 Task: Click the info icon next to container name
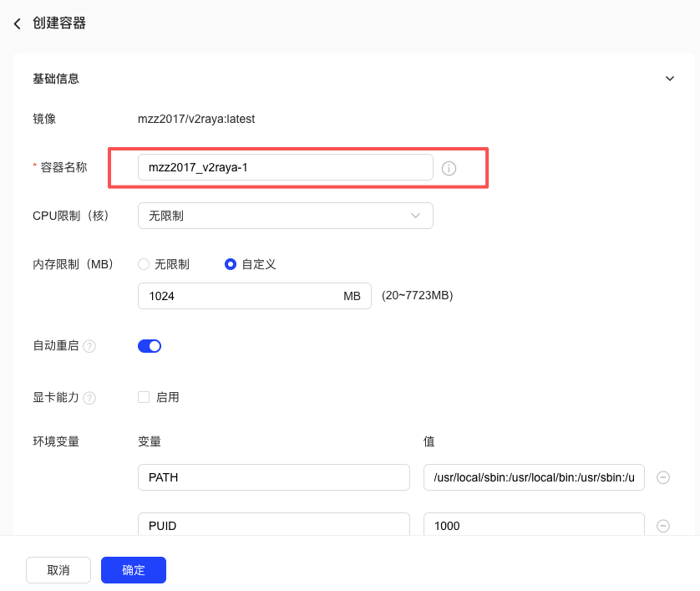click(x=449, y=168)
